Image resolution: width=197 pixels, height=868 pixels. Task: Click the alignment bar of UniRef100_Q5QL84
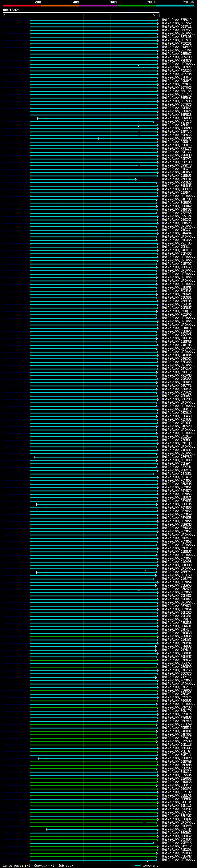[83, 179]
